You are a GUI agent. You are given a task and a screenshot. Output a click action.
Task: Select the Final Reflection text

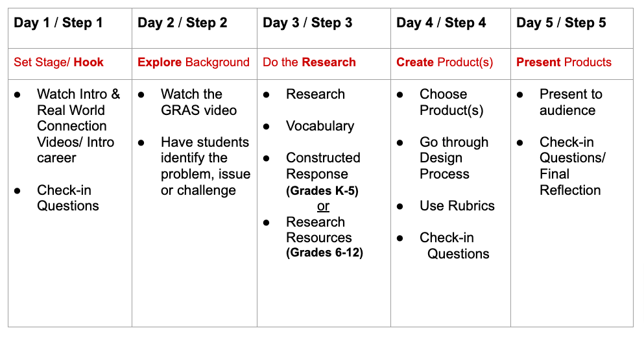point(570,182)
